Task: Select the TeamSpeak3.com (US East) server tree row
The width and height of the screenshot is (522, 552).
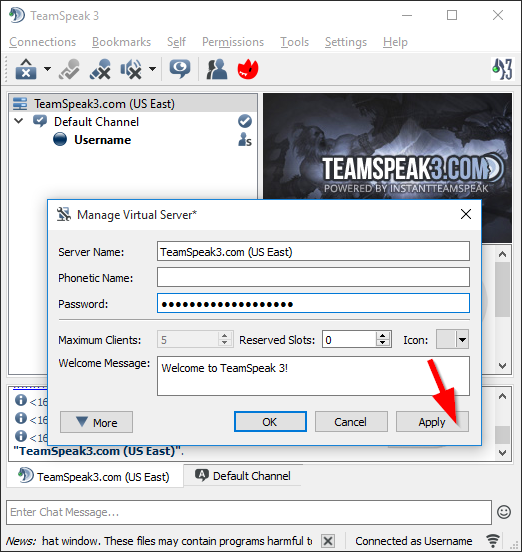Action: click(133, 104)
